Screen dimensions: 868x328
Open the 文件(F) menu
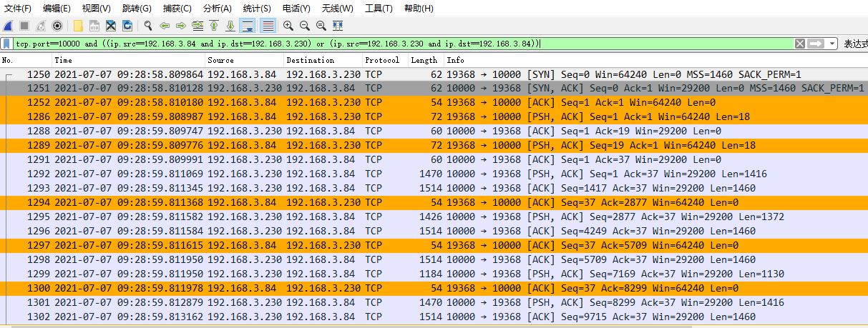tap(18, 9)
